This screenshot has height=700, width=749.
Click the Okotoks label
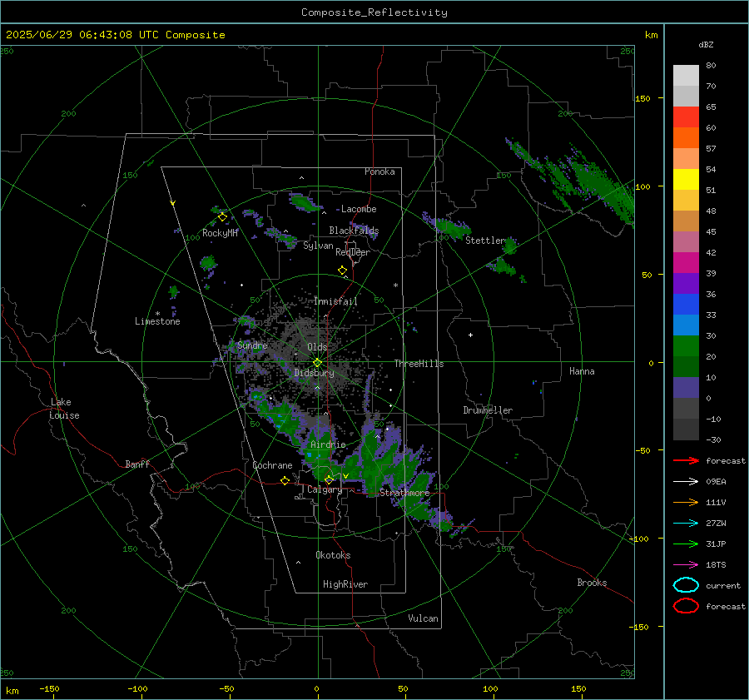pos(333,555)
